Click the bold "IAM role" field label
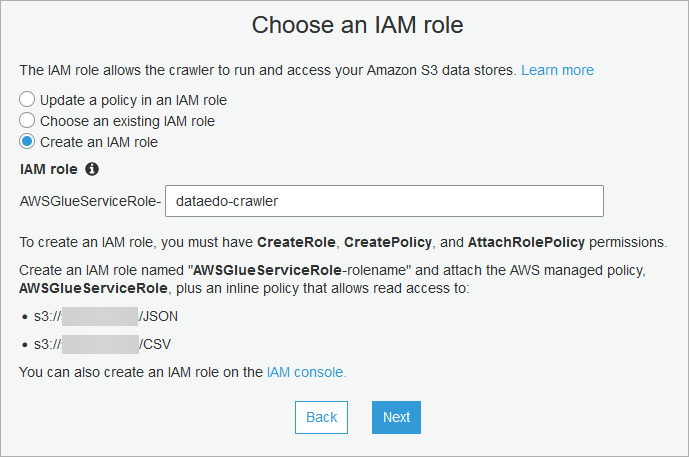 (49, 169)
